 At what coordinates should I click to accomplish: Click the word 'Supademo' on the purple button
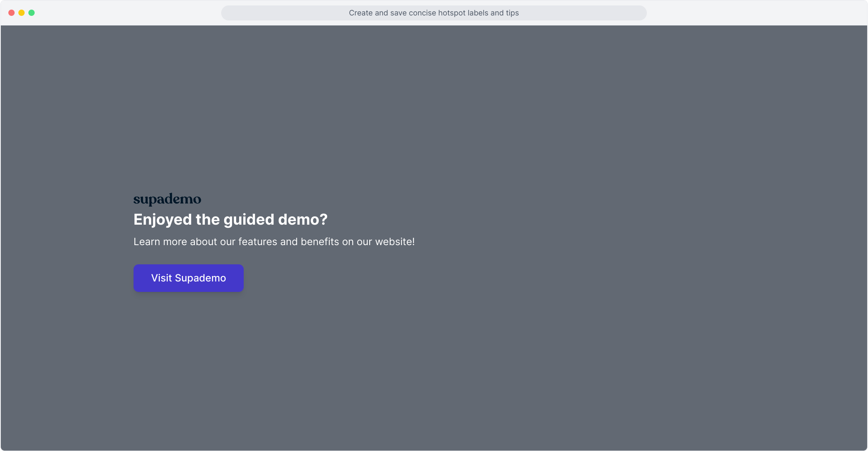coord(200,278)
